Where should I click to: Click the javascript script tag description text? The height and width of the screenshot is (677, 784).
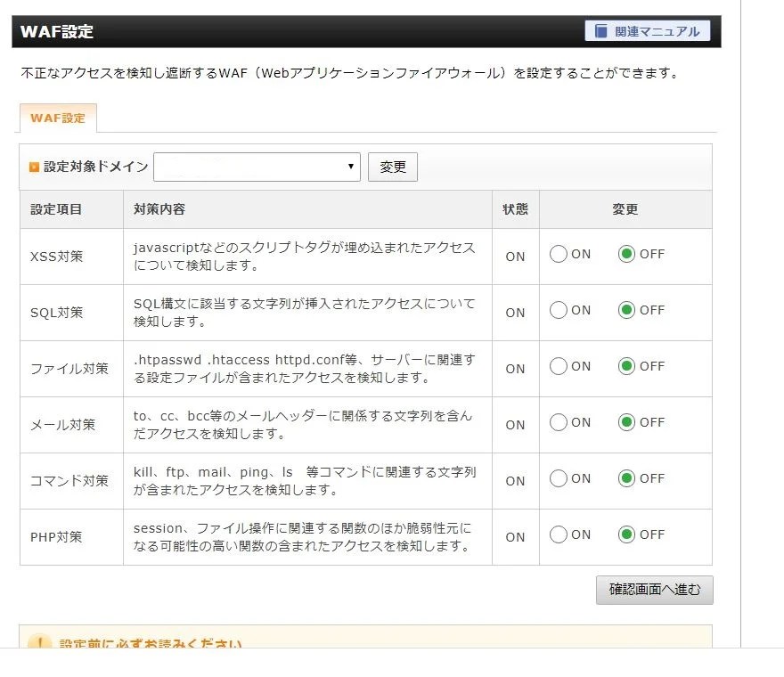pyautogui.click(x=304, y=256)
